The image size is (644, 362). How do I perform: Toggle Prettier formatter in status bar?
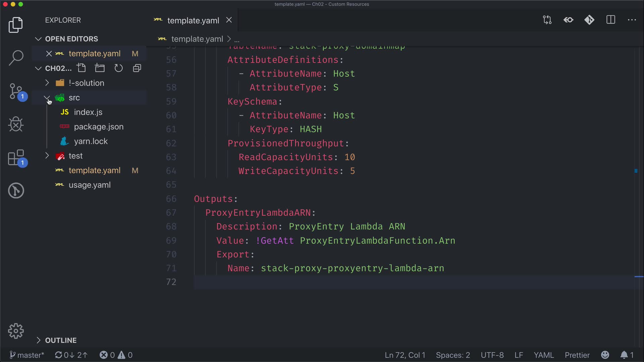pyautogui.click(x=577, y=355)
